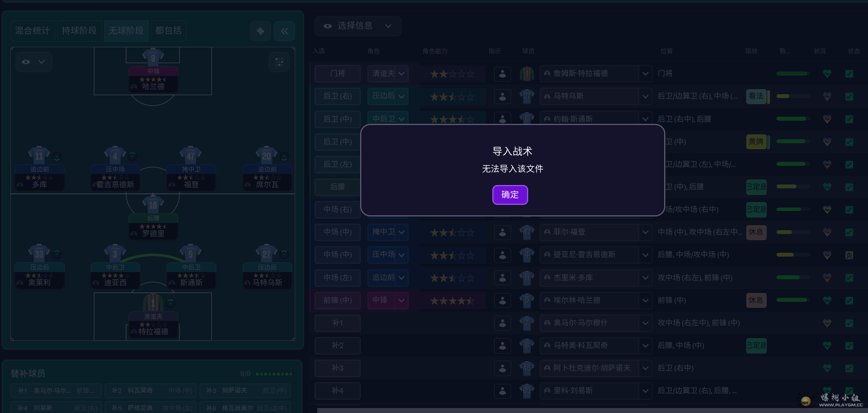Toggle the status checkbox for 埃尔林·哈兰德
This screenshot has height=413, width=868.
coord(849,301)
